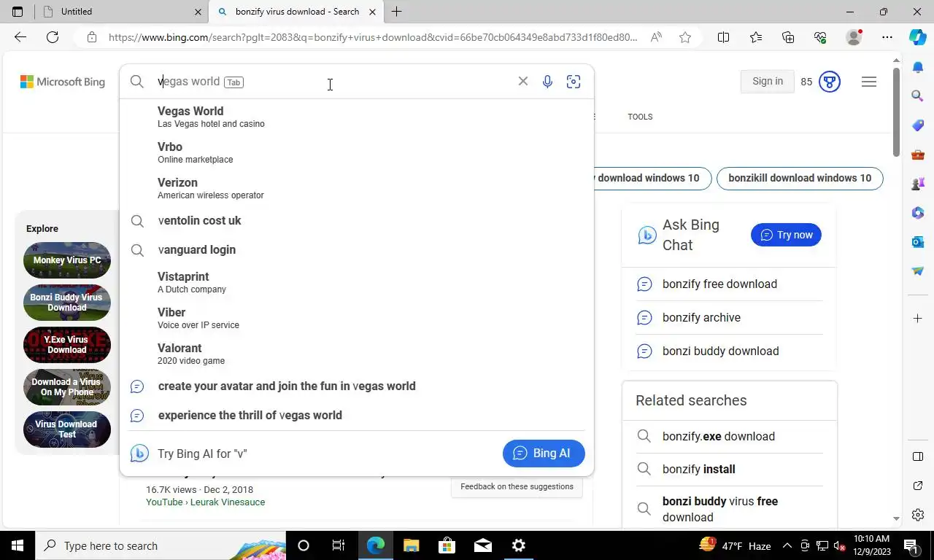
Task: Add a sidebar app with plus
Action: [918, 319]
